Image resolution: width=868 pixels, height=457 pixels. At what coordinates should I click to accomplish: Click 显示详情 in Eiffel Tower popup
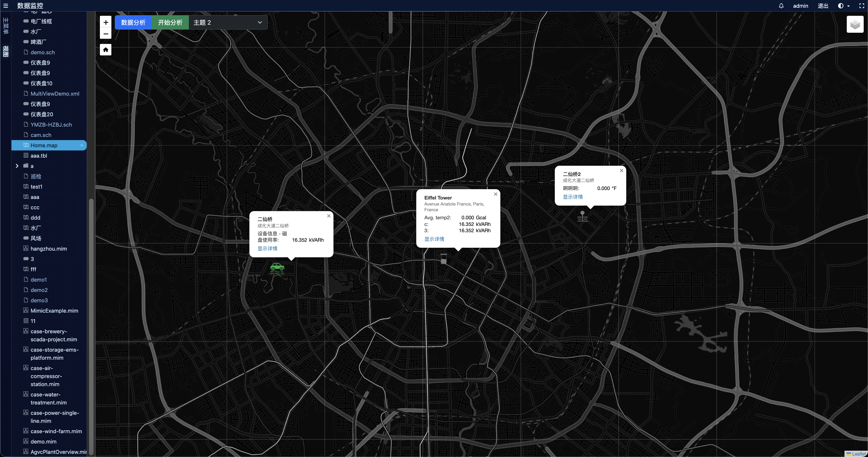(x=434, y=239)
